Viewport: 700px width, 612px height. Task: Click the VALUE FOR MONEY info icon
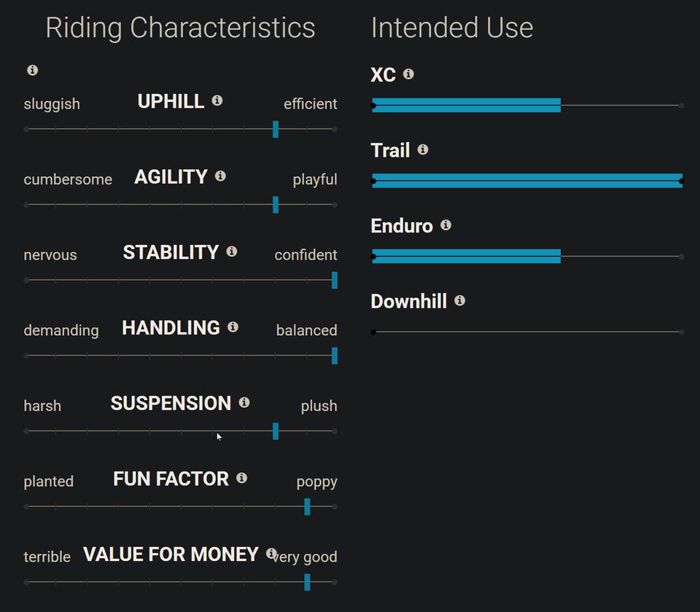[271, 554]
